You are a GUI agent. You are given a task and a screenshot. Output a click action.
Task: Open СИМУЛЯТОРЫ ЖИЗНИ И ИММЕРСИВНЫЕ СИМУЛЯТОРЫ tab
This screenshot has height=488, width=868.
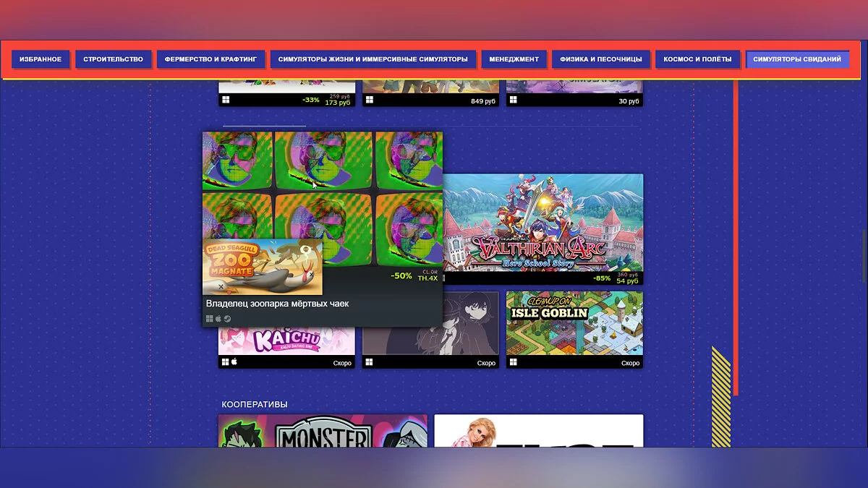pos(373,59)
